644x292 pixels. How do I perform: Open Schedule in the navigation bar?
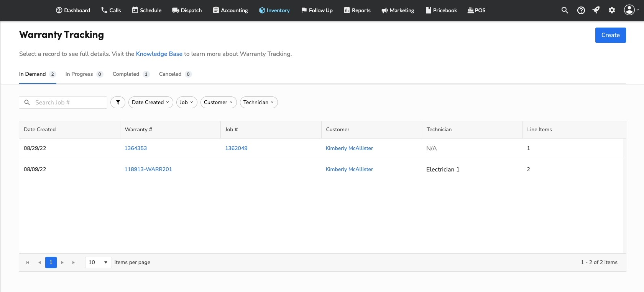(147, 10)
